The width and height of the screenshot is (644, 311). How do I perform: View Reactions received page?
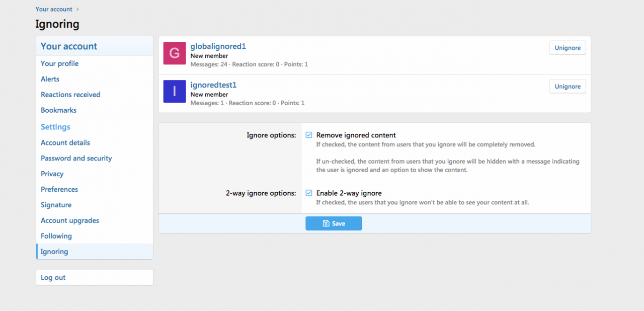coord(70,95)
